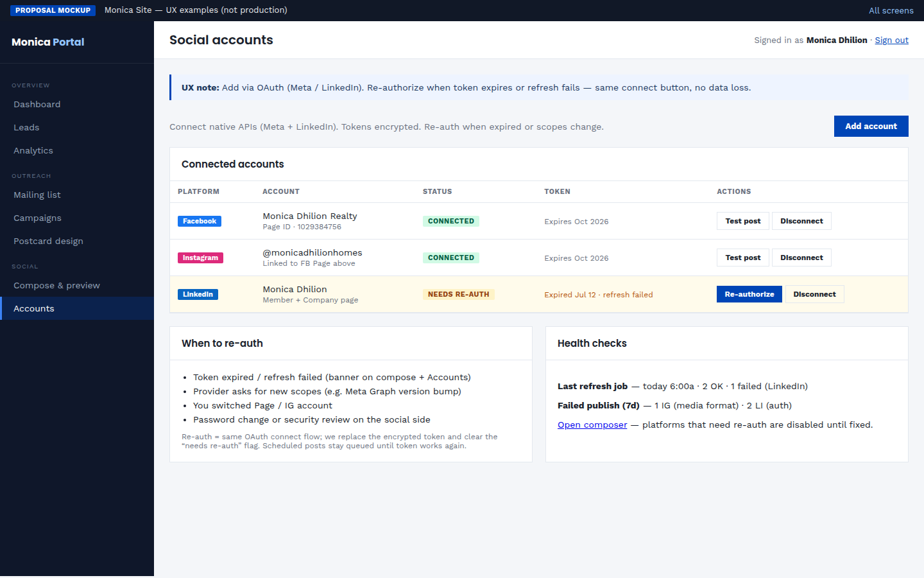Image resolution: width=924 pixels, height=578 pixels.
Task: Click the Social accounts page title
Action: (x=221, y=40)
